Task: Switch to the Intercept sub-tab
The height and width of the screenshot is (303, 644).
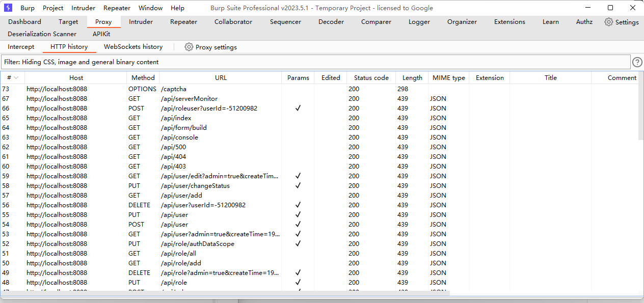Action: click(21, 47)
